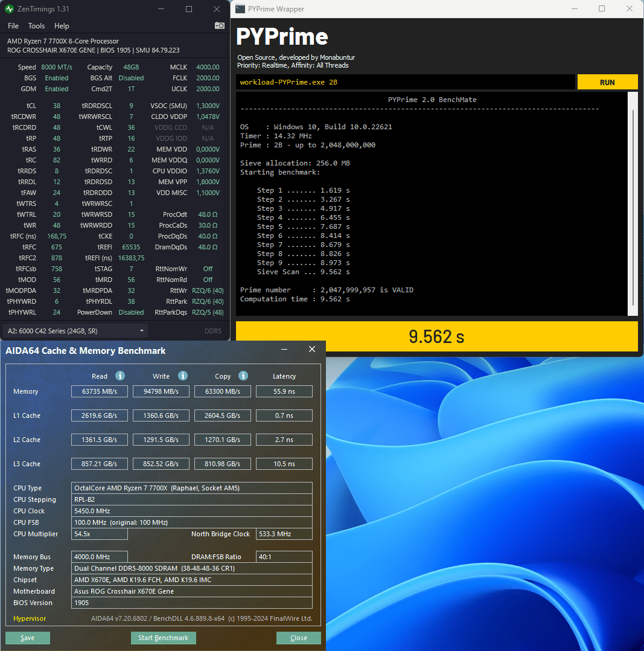Click the CPU Clock 5450.0 MHz field
This screenshot has width=644, height=651.
(192, 511)
